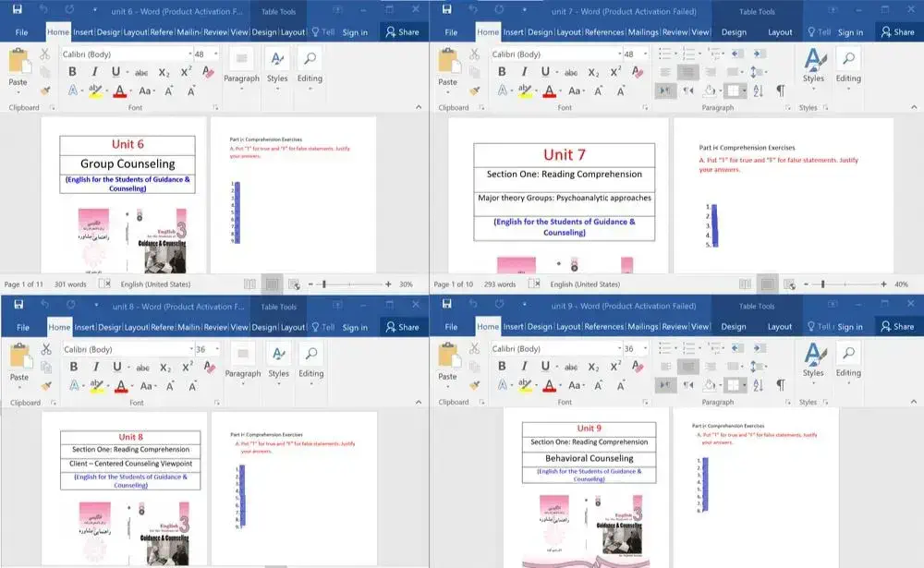
Task: Toggle Italic in the unit 8 window
Action: [93, 368]
